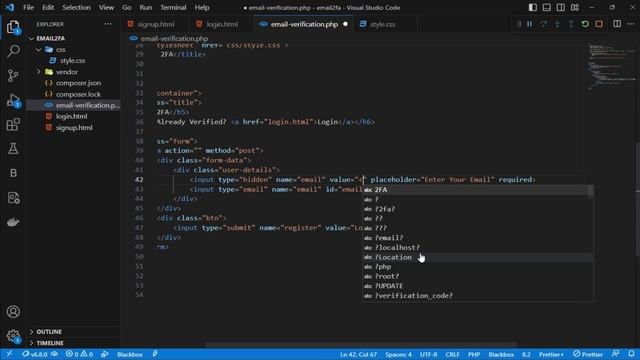Open the Selection menu
The image size is (640, 360).
pyautogui.click(x=76, y=7)
